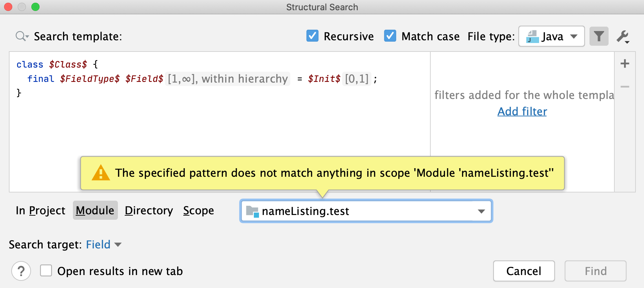Image resolution: width=644 pixels, height=288 pixels.
Task: Open the nameListing.test module dropdown
Action: coord(481,211)
